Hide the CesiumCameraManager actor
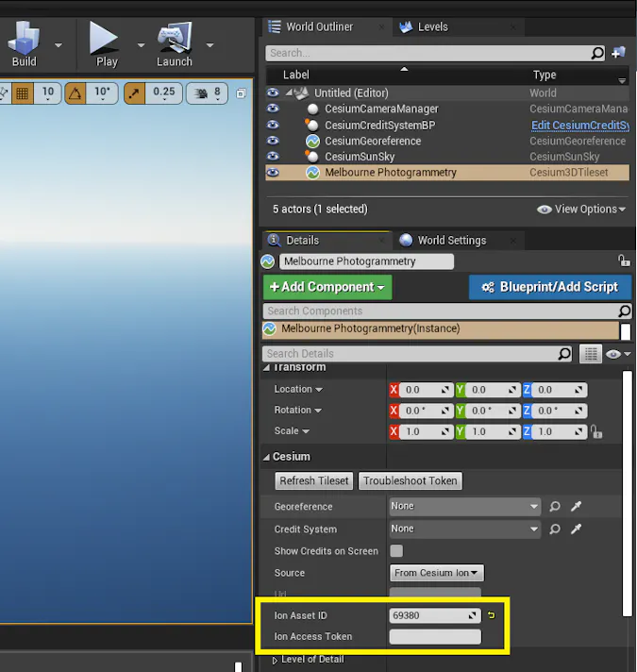The height and width of the screenshot is (672, 637). coord(273,109)
